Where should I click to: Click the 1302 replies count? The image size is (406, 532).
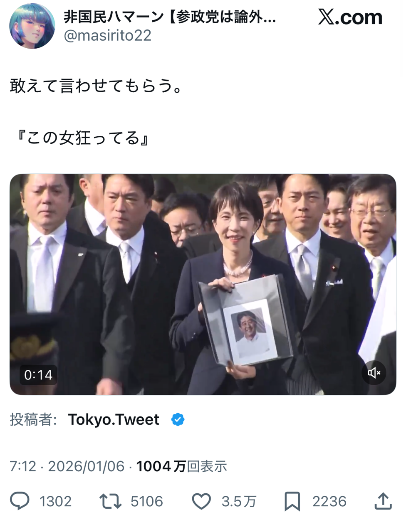coord(56,502)
